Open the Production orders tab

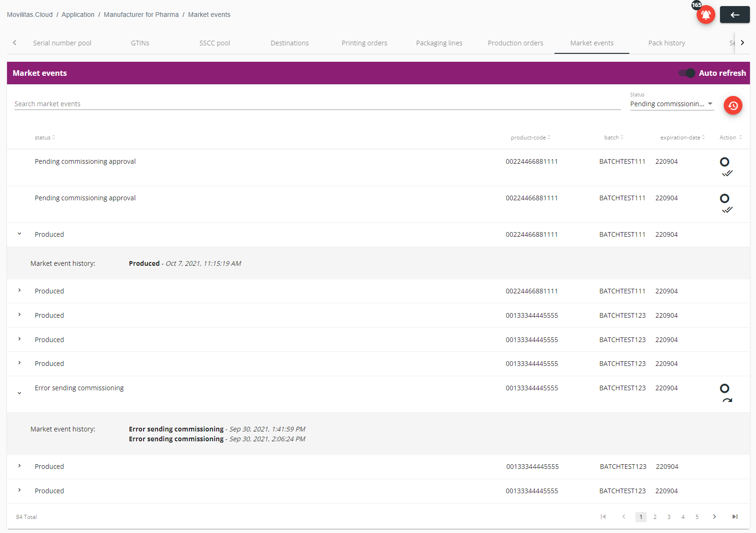[515, 43]
